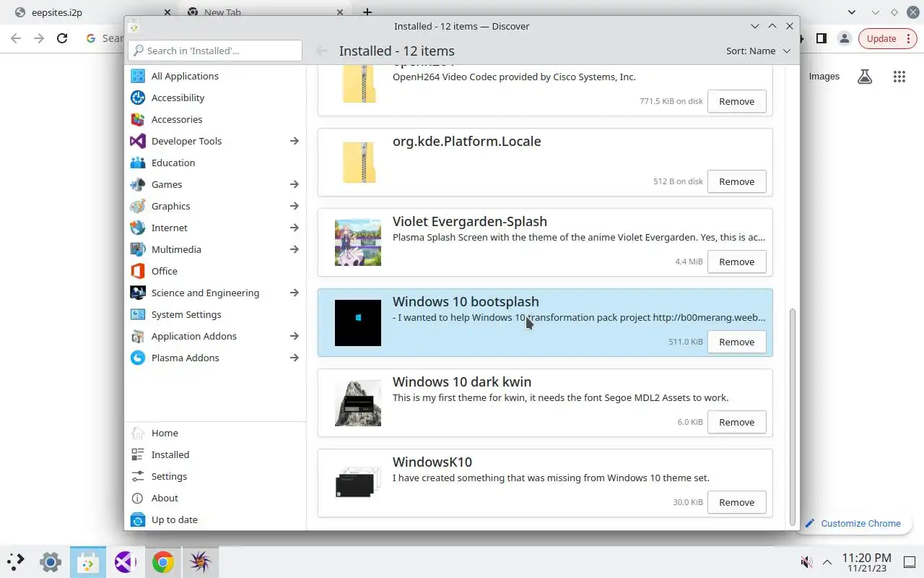This screenshot has width=924, height=578.
Task: Remove WindowsK10 theme
Action: pos(736,502)
